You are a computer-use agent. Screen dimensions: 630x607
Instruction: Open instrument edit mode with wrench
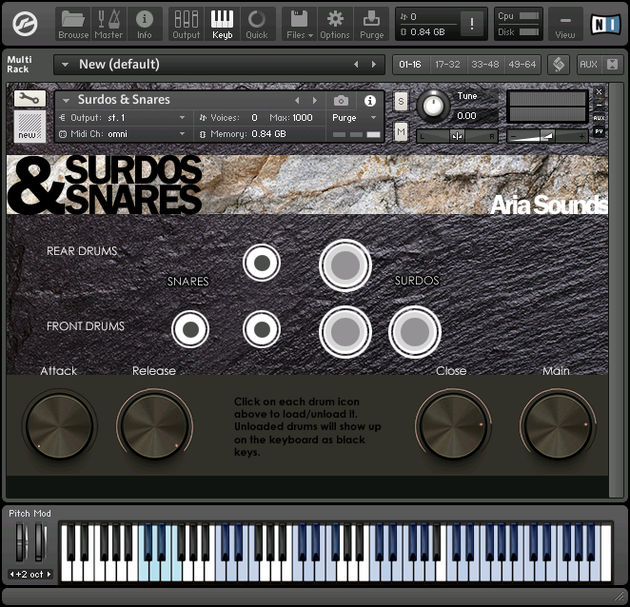[x=30, y=98]
